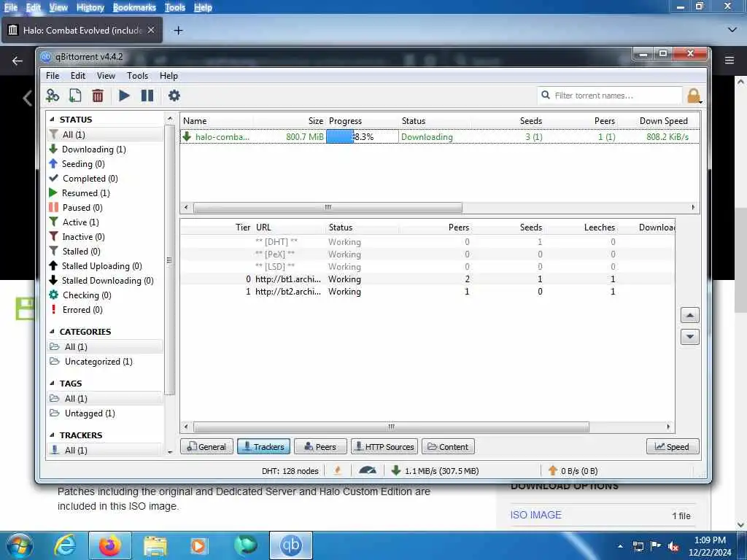Click the torrent progress bar at 8.3%
The height and width of the screenshot is (560, 747).
[x=362, y=136]
